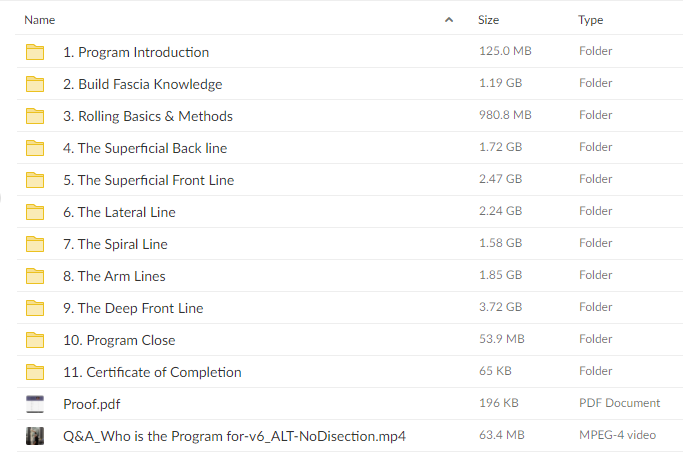The width and height of the screenshot is (683, 466).
Task: Open 5. The Superficial Front Line
Action: click(x=149, y=180)
